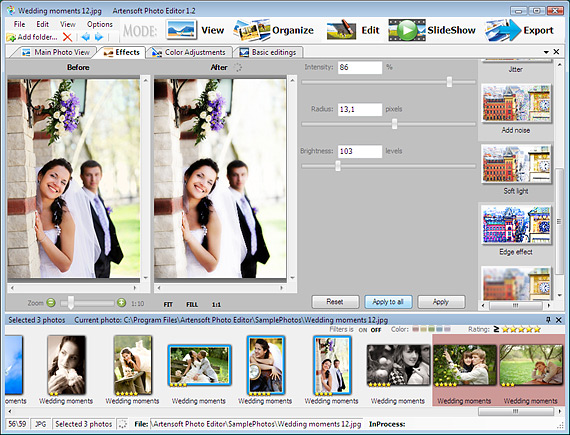Select the bride on bench thumbnail
The height and width of the screenshot is (435, 570).
click(133, 365)
